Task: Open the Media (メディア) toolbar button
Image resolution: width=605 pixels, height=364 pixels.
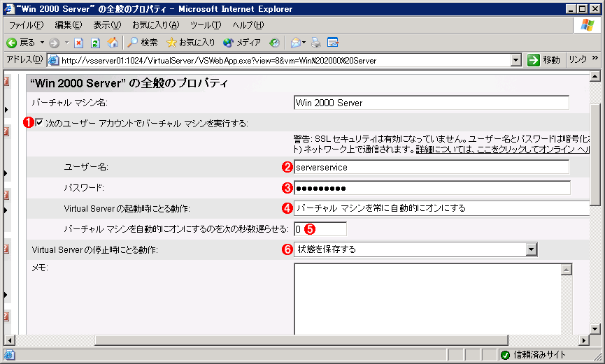Action: tap(242, 43)
